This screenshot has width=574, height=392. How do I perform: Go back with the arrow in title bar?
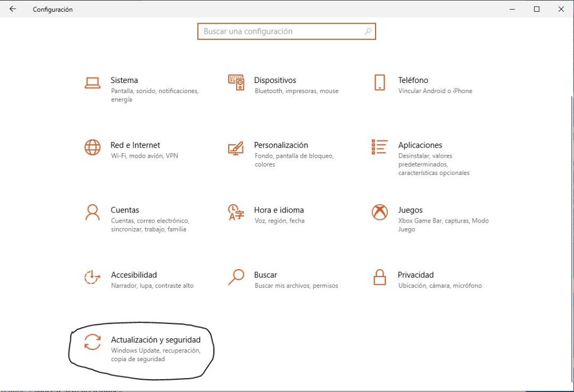(13, 9)
